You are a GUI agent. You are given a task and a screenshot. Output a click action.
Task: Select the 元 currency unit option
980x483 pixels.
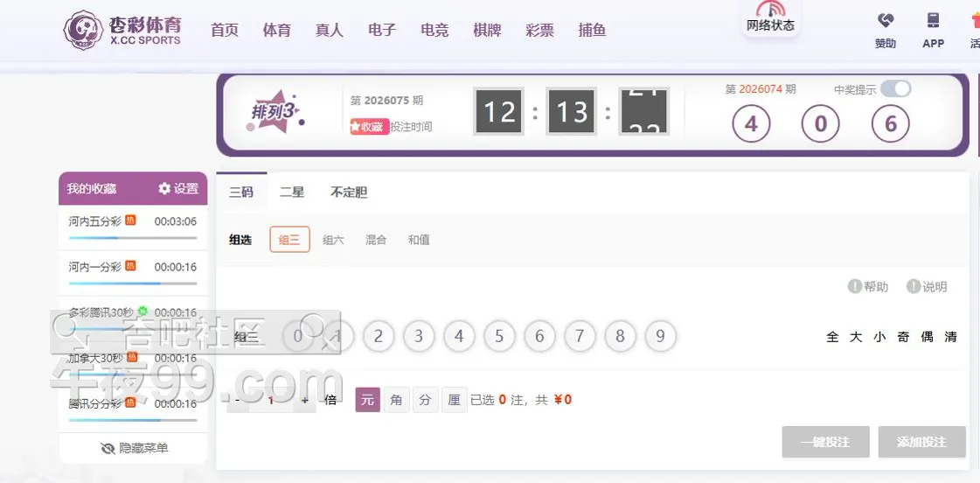(x=367, y=400)
